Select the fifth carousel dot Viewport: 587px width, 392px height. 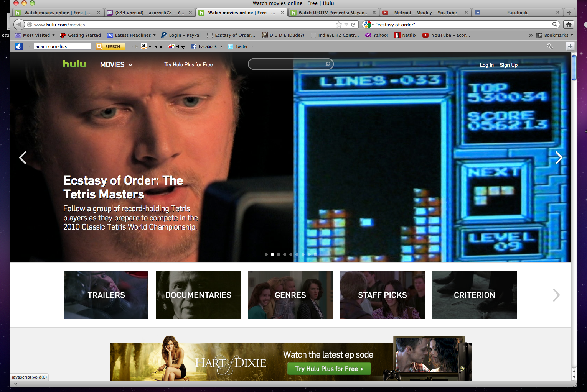[291, 254]
